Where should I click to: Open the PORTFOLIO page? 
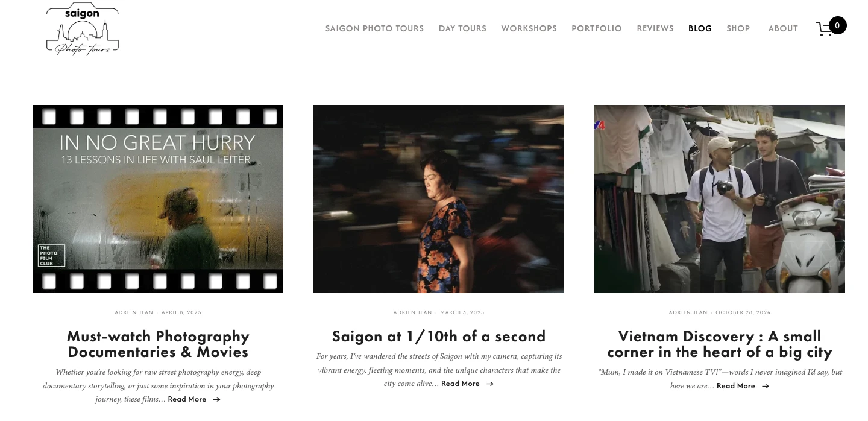[x=596, y=28]
